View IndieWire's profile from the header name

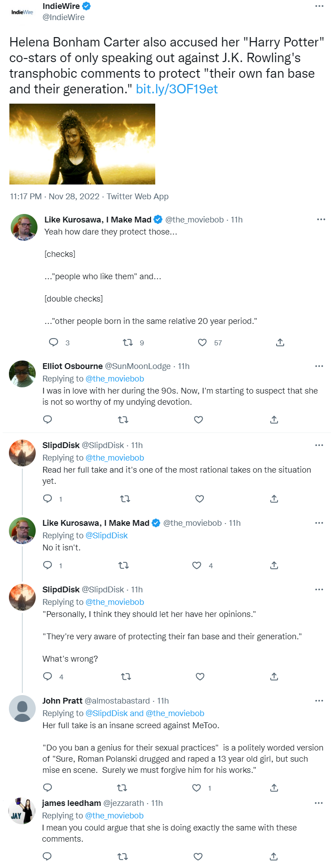pyautogui.click(x=61, y=6)
